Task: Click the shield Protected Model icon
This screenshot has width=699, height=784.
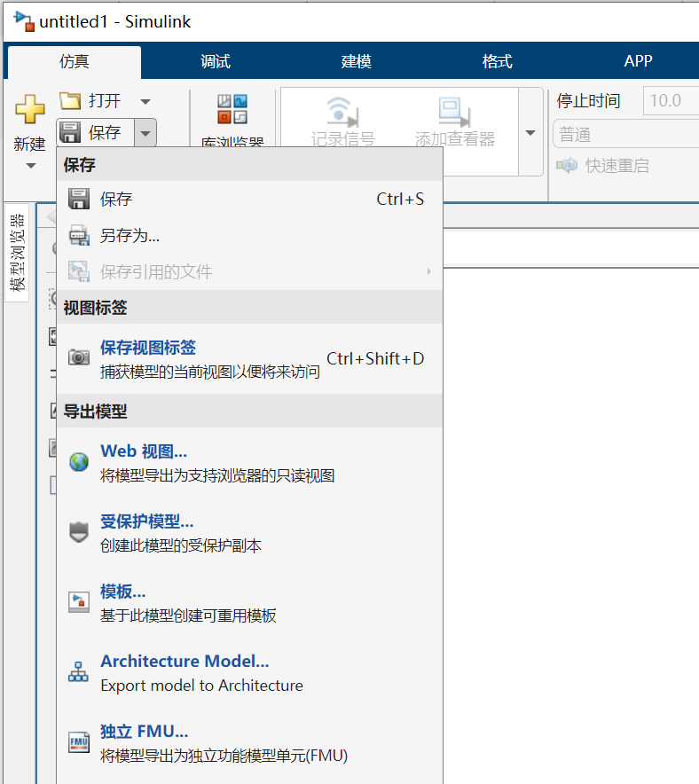Action: [79, 532]
